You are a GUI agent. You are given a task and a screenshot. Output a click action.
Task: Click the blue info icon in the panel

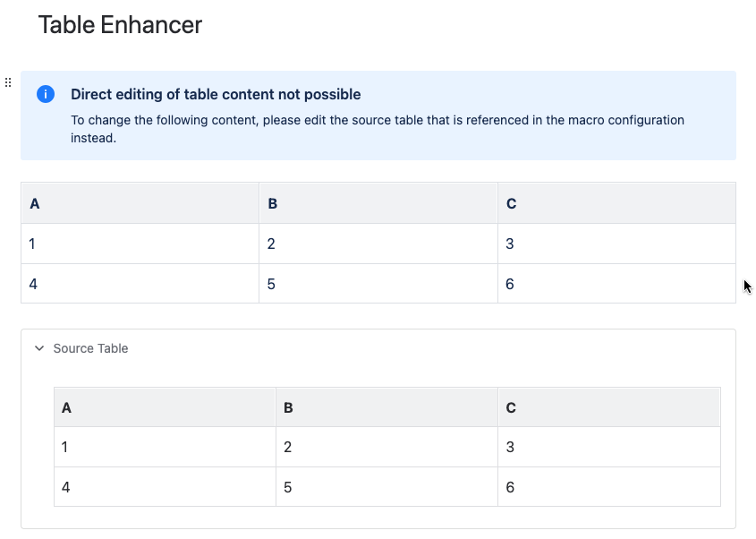[46, 94]
